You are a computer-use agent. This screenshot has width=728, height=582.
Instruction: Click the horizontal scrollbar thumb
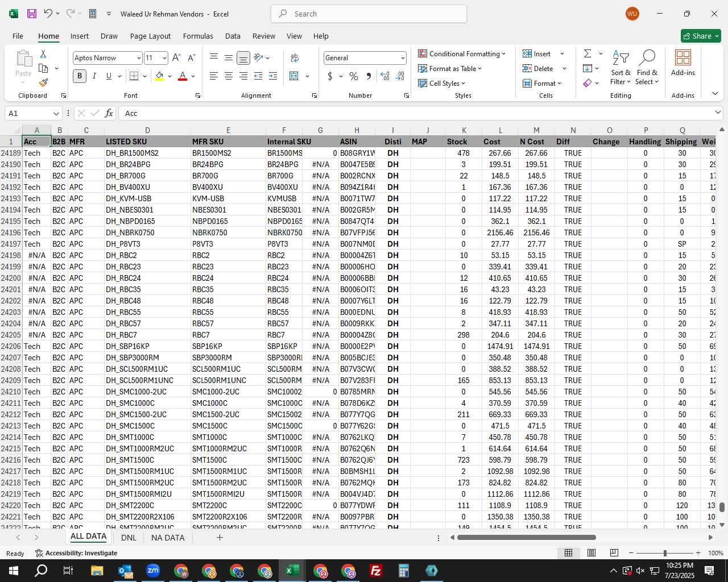(526, 538)
